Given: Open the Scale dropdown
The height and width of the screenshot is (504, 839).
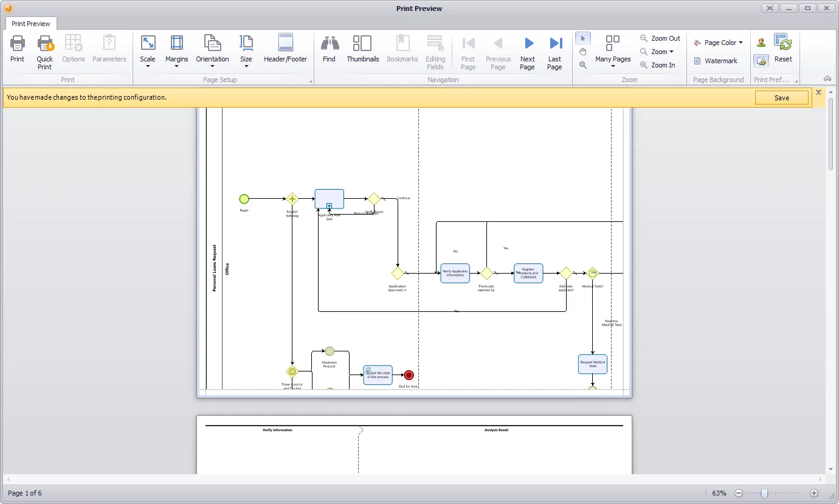Looking at the screenshot, I should coord(148,52).
